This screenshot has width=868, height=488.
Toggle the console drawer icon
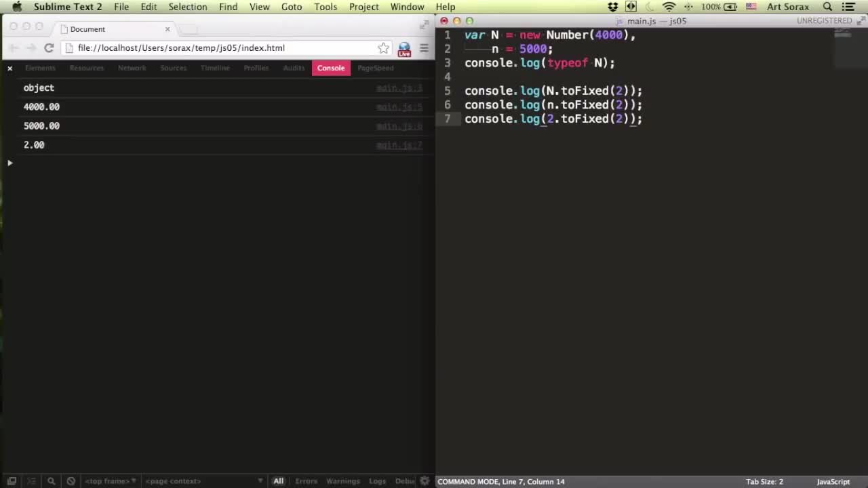(31, 481)
